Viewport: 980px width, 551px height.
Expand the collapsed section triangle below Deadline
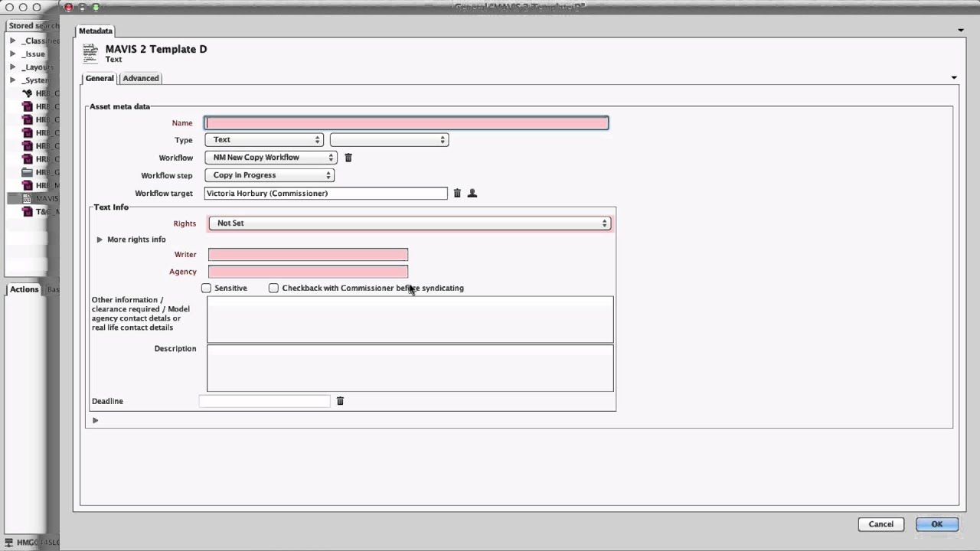[x=95, y=420]
